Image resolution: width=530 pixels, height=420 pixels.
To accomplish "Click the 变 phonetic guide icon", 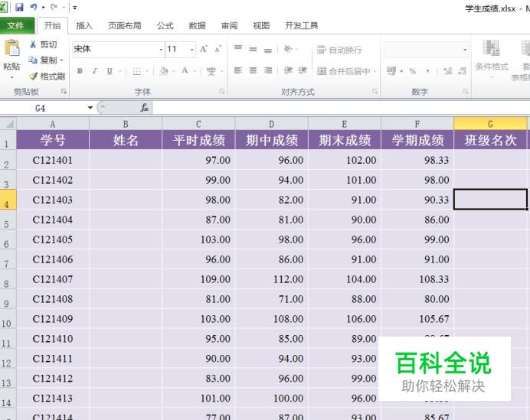I will 211,71.
